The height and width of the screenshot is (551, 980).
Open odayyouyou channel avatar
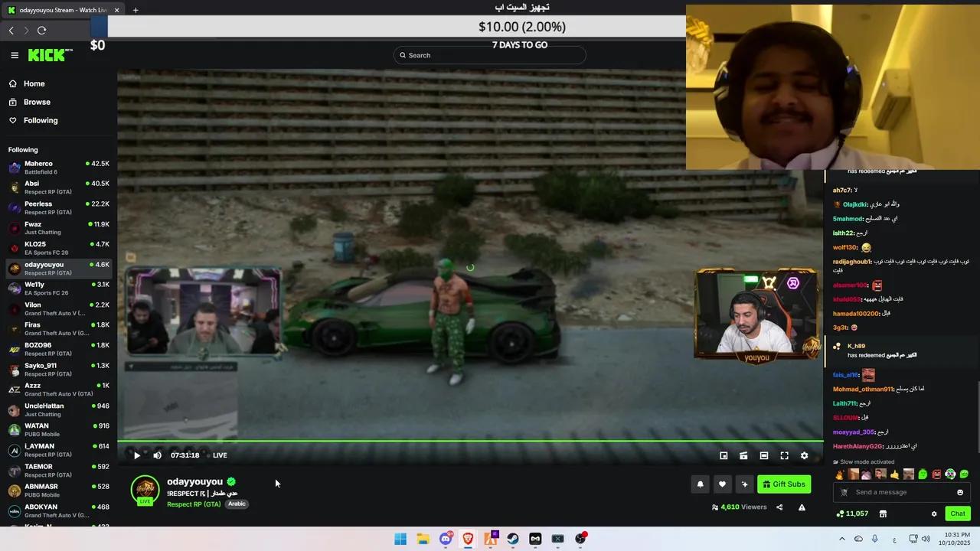click(x=145, y=490)
